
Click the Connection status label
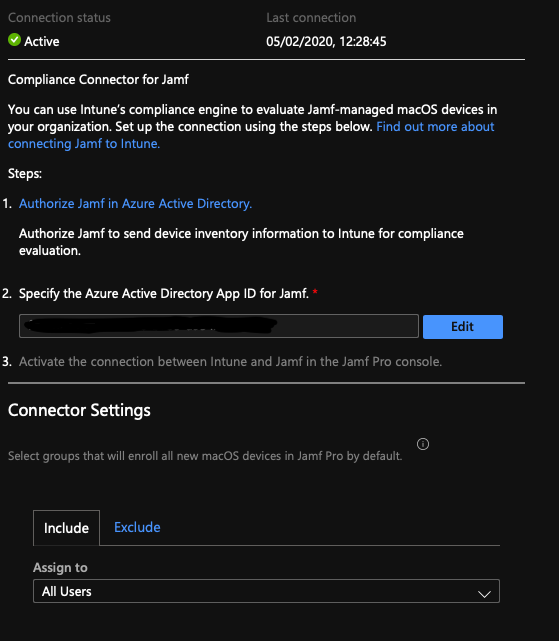(59, 18)
